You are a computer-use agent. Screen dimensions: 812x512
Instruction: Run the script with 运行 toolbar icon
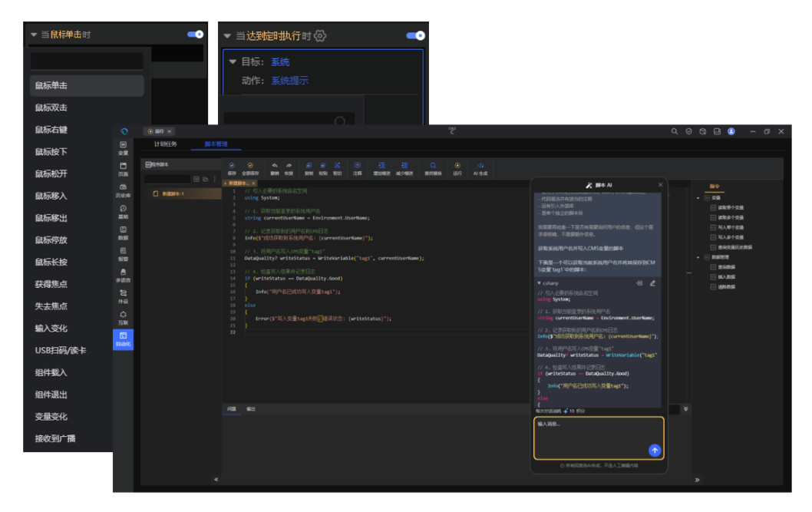coord(457,166)
